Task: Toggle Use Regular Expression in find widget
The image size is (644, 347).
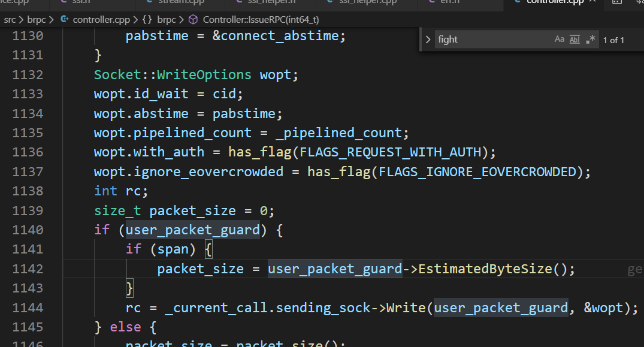Action: [590, 40]
